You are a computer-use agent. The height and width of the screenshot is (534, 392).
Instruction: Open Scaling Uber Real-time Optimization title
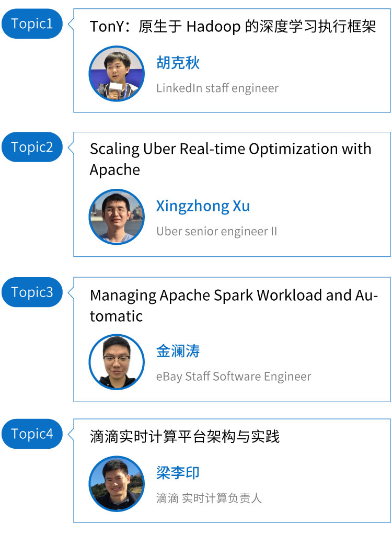[230, 159]
